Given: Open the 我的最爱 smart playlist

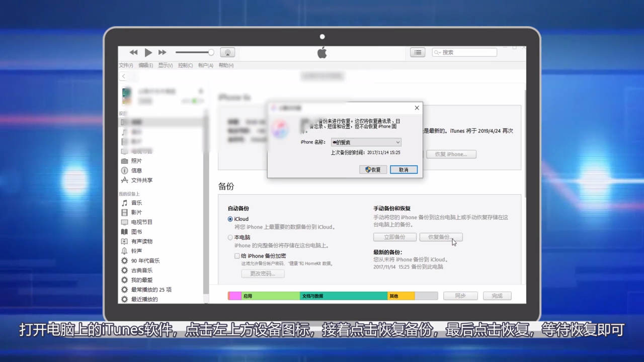Looking at the screenshot, I should [x=137, y=280].
